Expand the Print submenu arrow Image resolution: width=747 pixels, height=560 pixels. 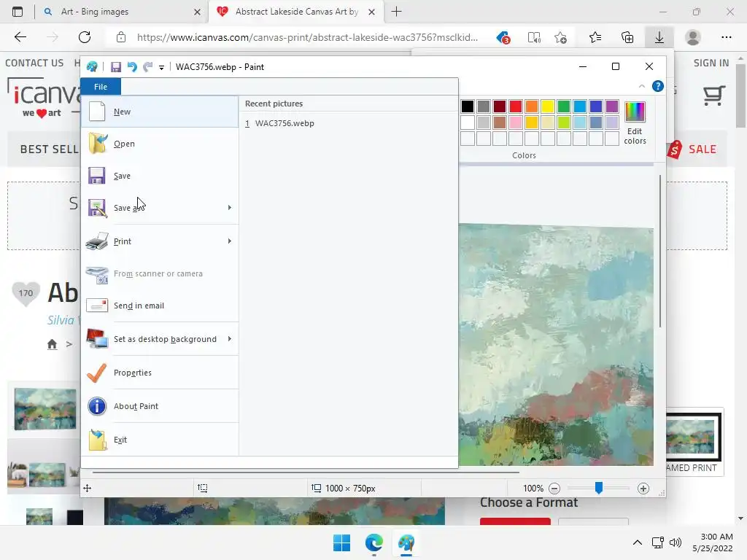click(230, 241)
